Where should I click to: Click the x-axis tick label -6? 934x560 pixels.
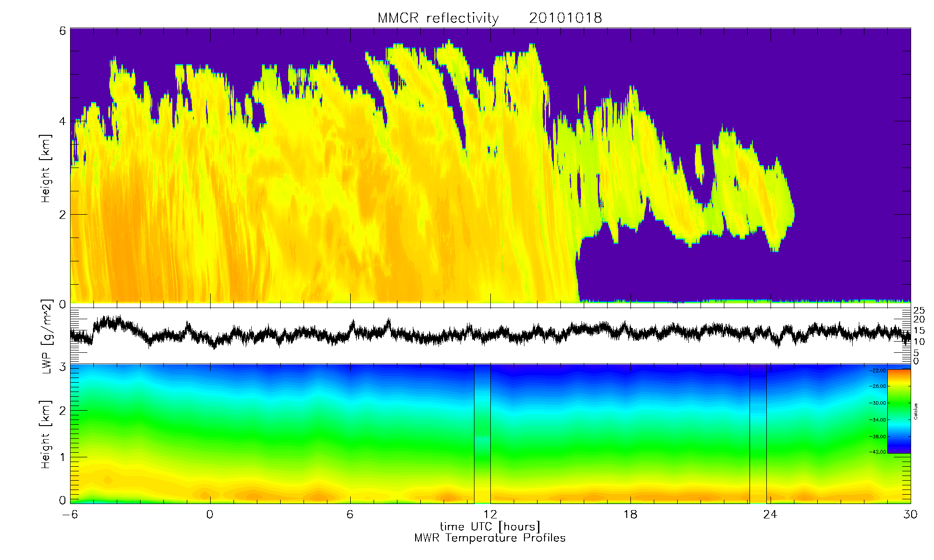tap(70, 514)
